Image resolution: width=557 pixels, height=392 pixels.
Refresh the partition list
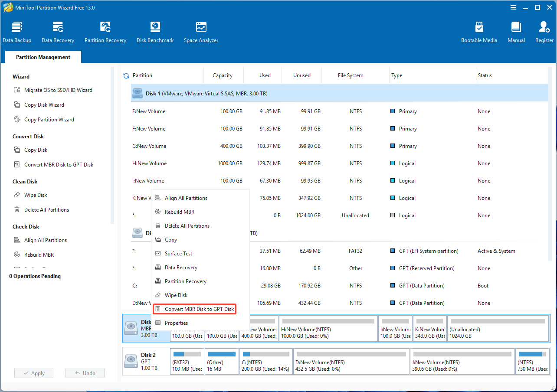(126, 75)
